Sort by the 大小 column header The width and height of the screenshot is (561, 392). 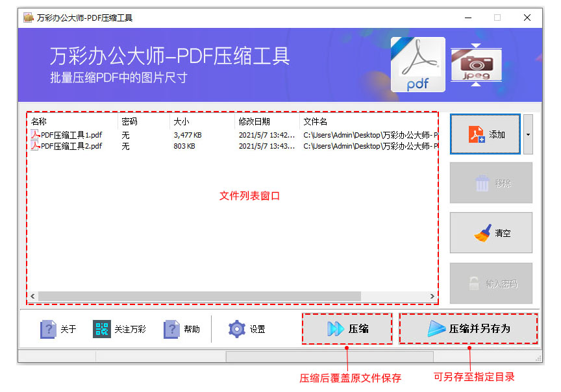pyautogui.click(x=202, y=121)
